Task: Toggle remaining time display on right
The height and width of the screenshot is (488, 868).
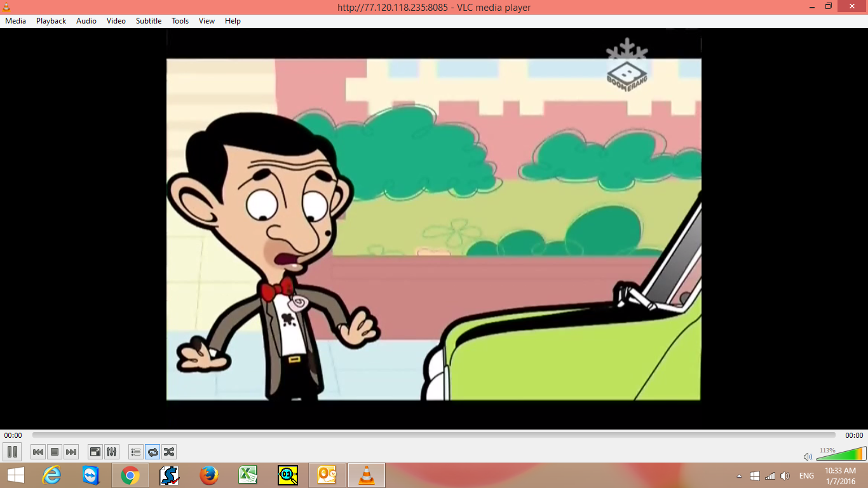Action: point(854,435)
